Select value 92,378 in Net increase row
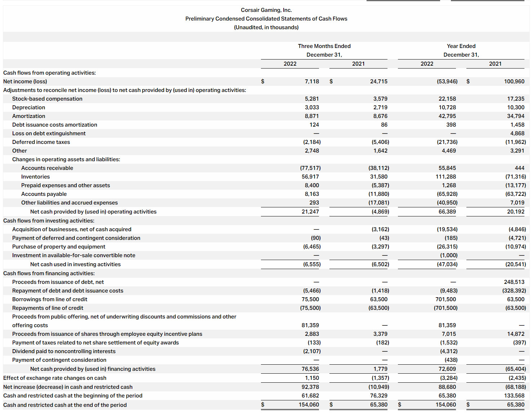The image size is (532, 413). [310, 387]
